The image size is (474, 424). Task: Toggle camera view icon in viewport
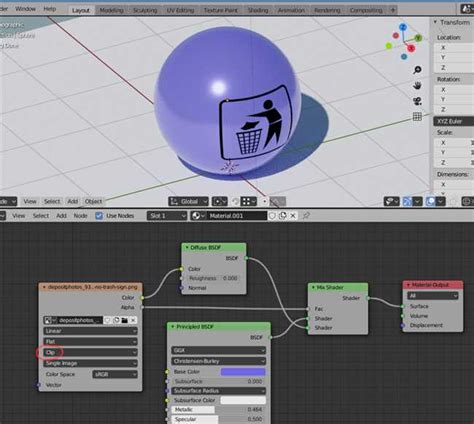(x=417, y=101)
